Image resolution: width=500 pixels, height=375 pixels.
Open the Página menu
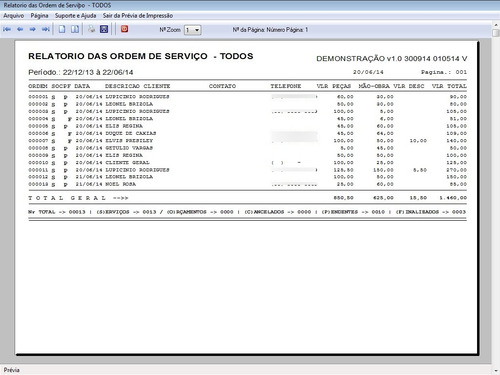click(x=39, y=16)
